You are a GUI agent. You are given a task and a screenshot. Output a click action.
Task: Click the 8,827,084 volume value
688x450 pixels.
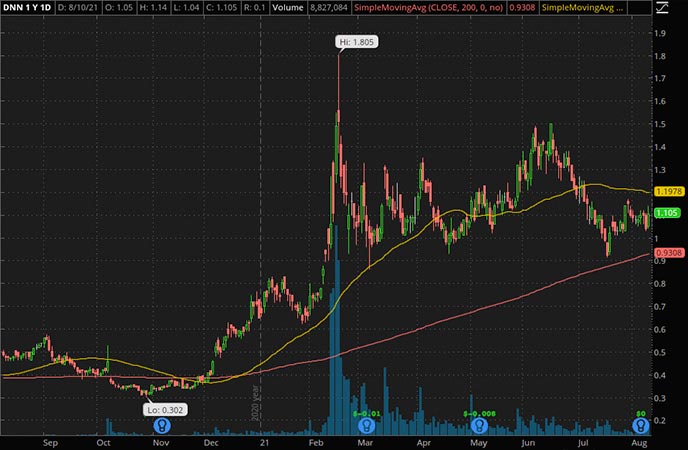tap(328, 7)
